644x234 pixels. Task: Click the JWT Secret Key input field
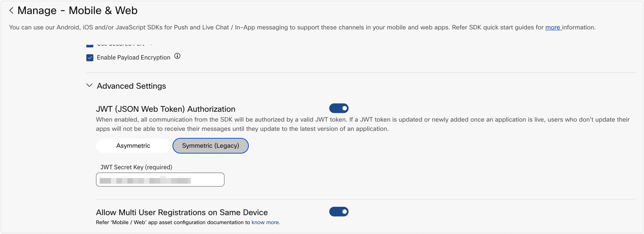point(160,180)
